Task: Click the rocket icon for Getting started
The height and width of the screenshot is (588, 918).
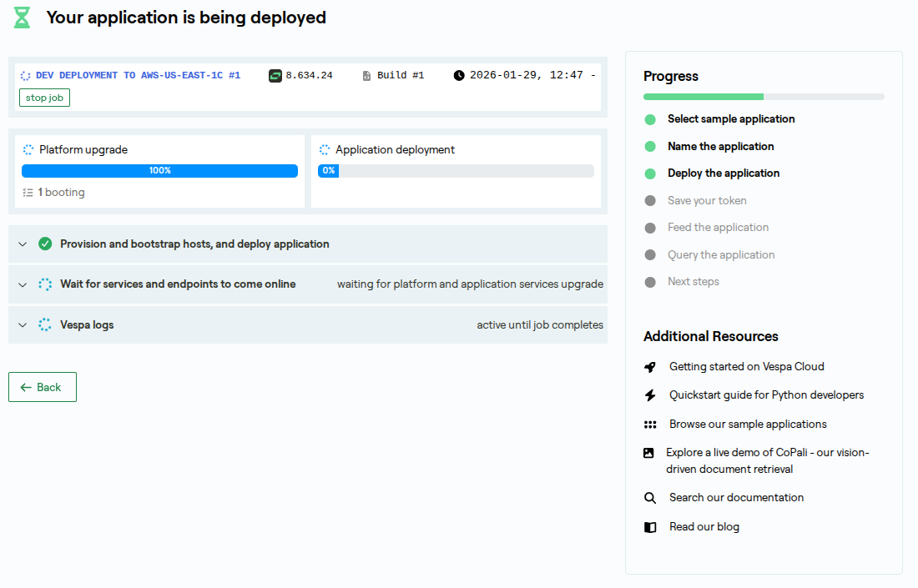Action: tap(650, 367)
